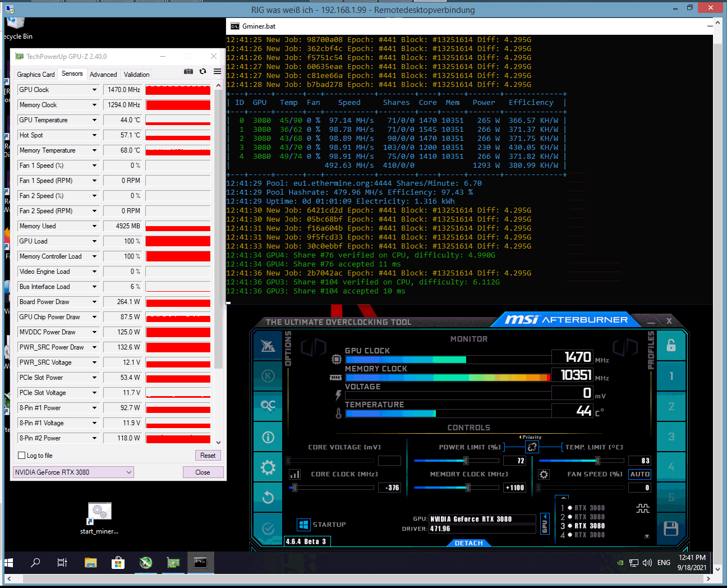Apply Afterburner settings with the checkmark icon

(x=268, y=528)
